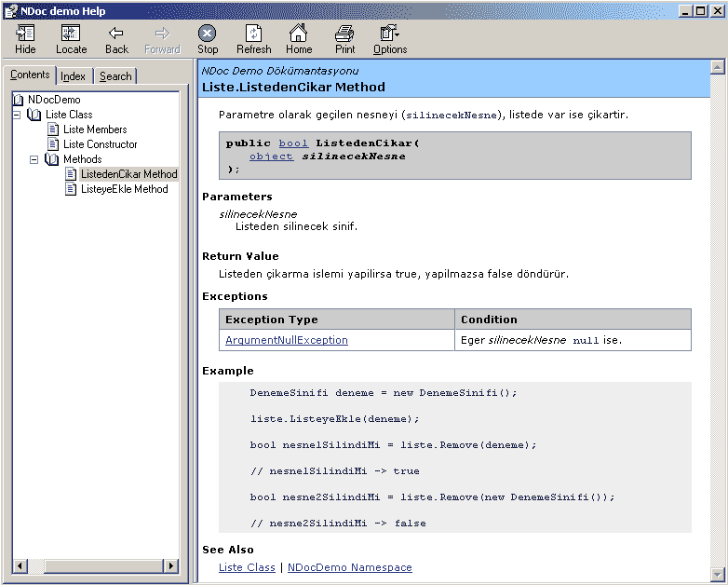Open the ListeyeEkle Method topic
The image size is (728, 585).
tap(125, 189)
